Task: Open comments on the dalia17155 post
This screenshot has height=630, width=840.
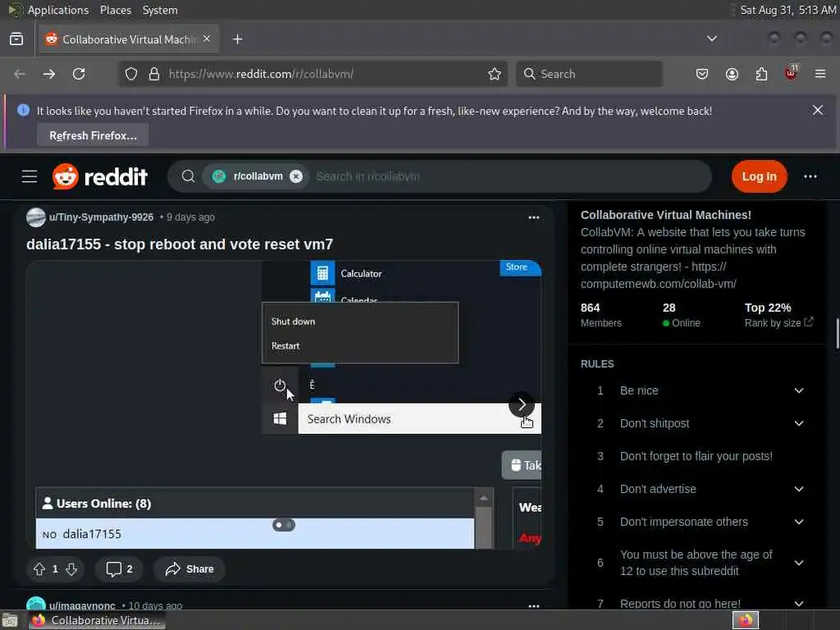Action: coord(119,569)
